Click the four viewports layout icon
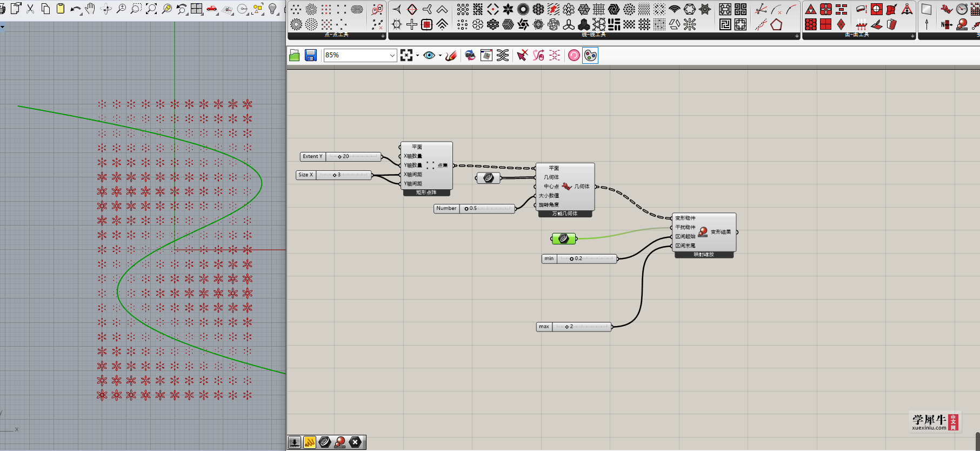 [x=197, y=9]
